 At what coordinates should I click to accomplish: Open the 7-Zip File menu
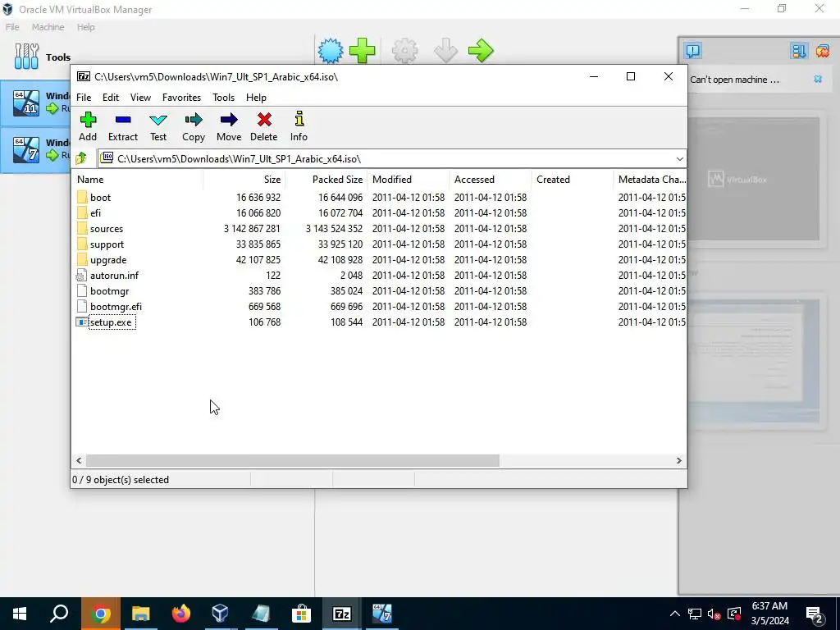(84, 98)
